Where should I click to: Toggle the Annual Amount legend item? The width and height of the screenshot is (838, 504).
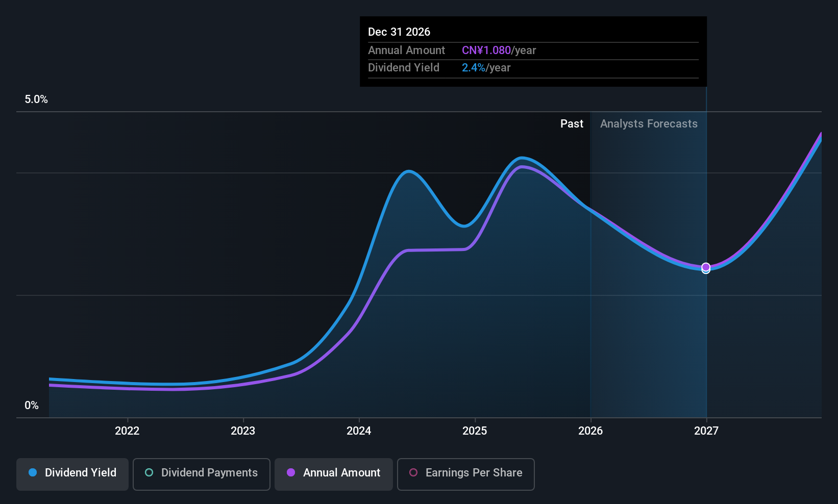click(333, 474)
